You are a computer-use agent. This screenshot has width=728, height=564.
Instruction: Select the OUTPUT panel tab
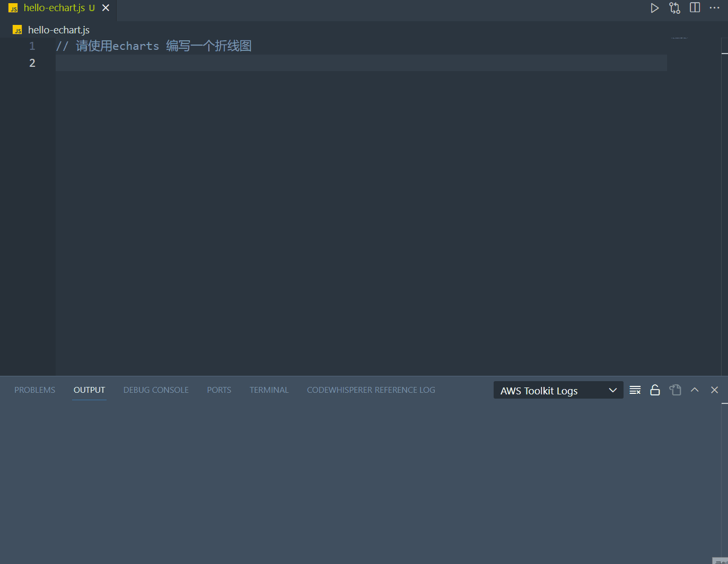click(89, 390)
